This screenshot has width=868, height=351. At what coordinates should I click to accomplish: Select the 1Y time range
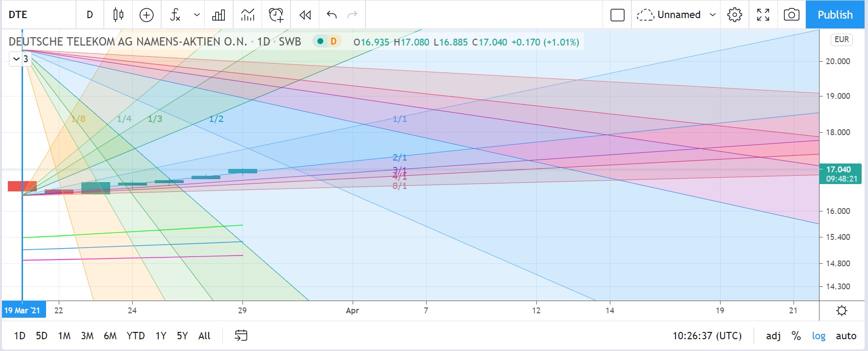pyautogui.click(x=161, y=336)
